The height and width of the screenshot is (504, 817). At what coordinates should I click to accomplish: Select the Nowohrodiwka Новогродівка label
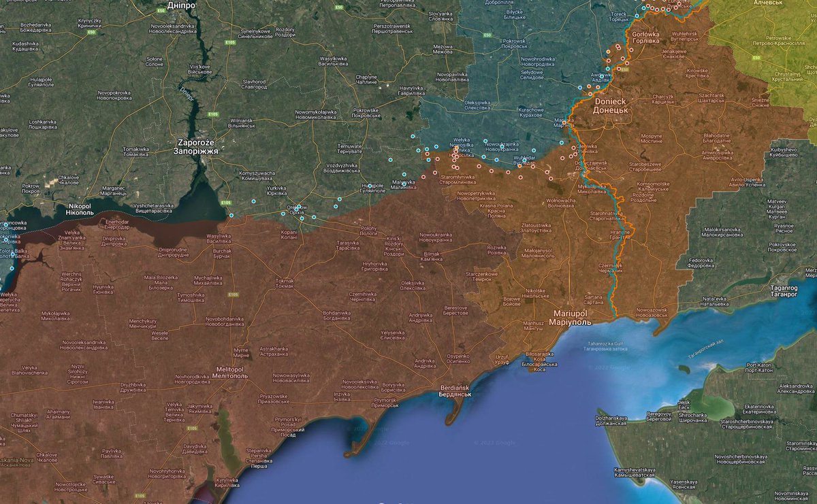click(x=539, y=62)
